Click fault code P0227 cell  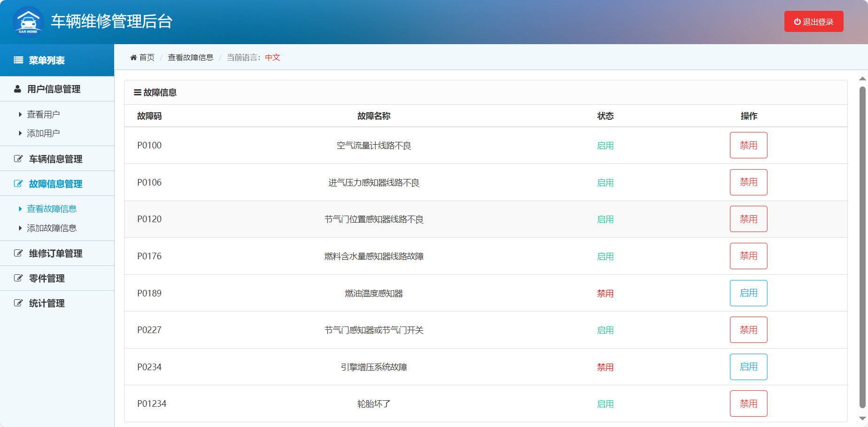(x=149, y=330)
